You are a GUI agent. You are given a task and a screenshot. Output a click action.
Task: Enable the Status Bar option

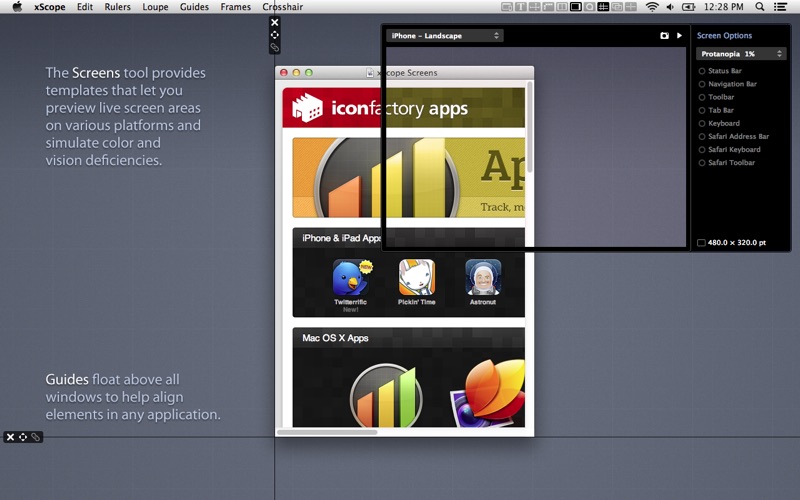pyautogui.click(x=702, y=71)
